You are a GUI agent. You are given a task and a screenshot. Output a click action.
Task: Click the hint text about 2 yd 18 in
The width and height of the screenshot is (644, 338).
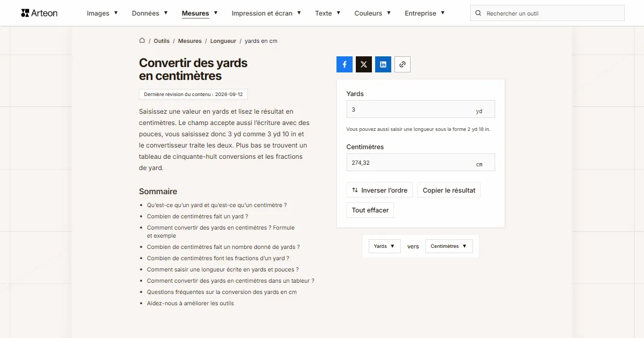(418, 129)
